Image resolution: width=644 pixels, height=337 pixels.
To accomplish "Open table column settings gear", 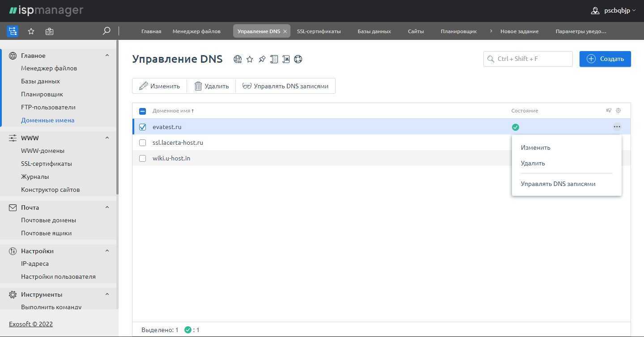I will [618, 111].
